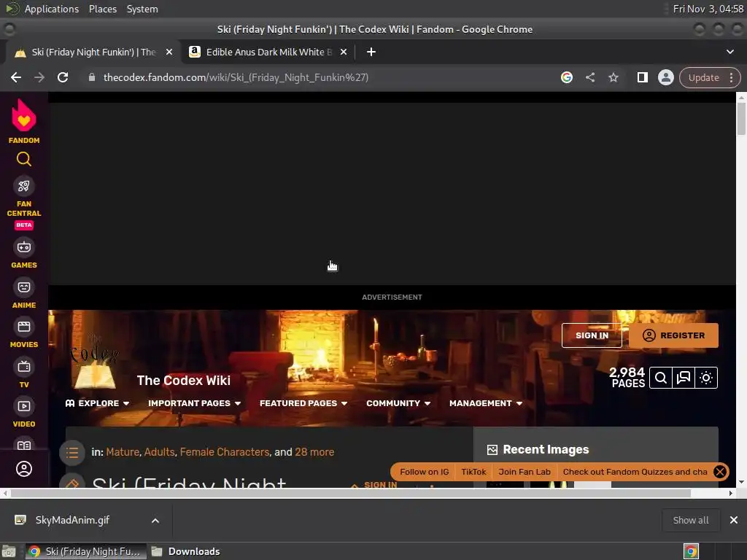The width and height of the screenshot is (747, 560).
Task: Click The Codex Wiki title
Action: pos(183,381)
